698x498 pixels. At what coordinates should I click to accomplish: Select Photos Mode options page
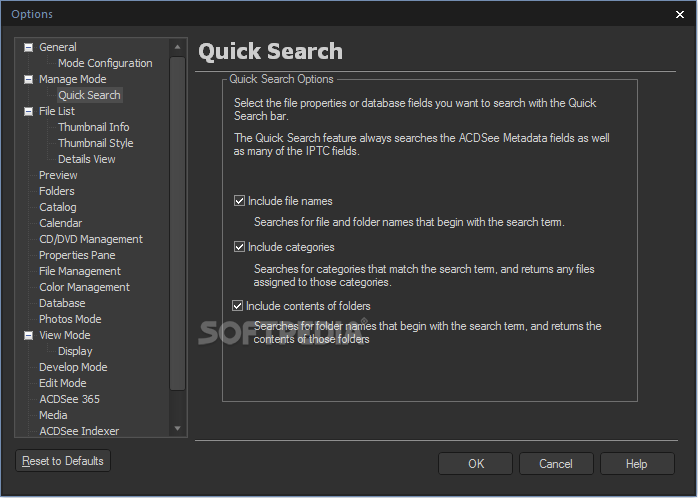click(70, 320)
